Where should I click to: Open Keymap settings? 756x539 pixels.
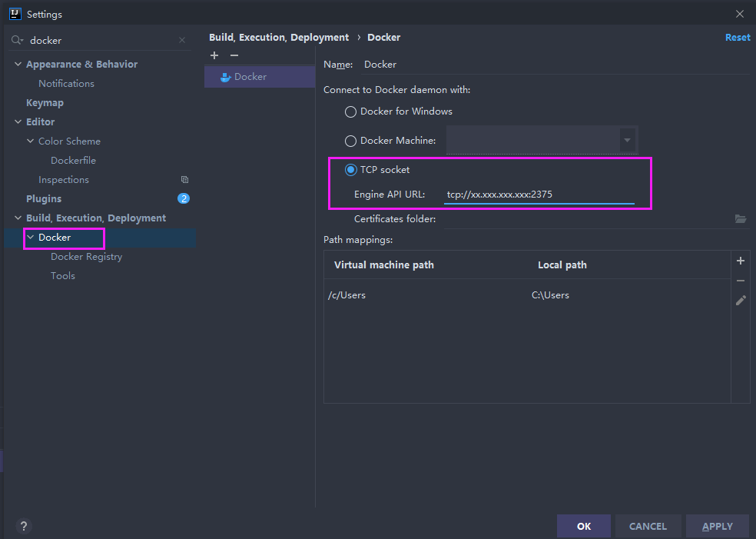coord(45,103)
